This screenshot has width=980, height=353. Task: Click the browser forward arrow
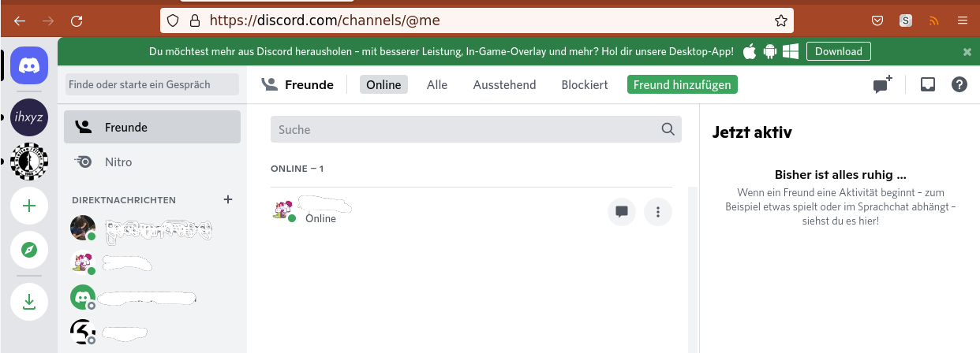pos(48,20)
